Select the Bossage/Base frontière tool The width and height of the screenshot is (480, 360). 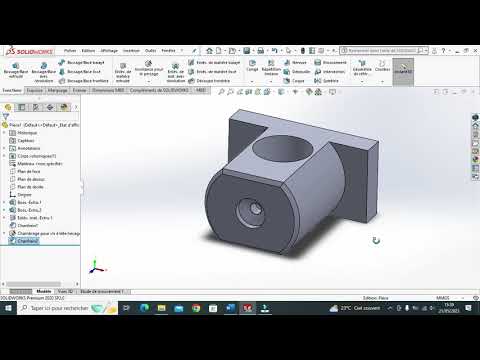83,81
